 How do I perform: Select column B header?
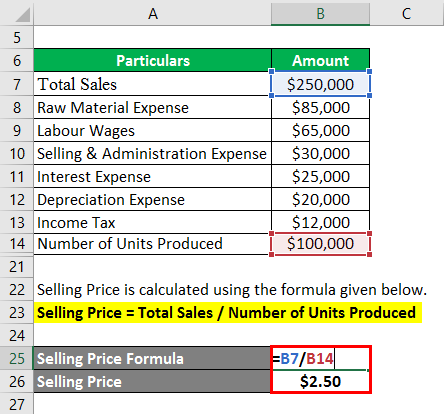pyautogui.click(x=320, y=14)
